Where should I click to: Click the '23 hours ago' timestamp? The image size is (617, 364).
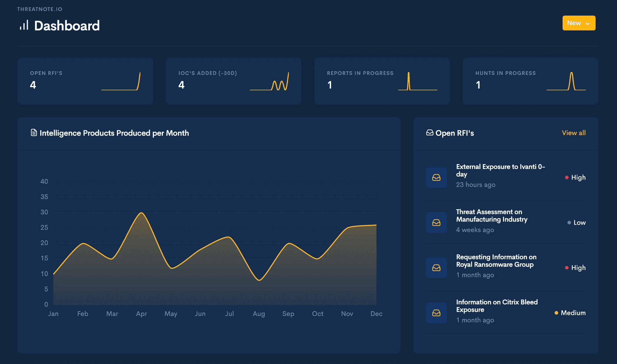click(475, 185)
